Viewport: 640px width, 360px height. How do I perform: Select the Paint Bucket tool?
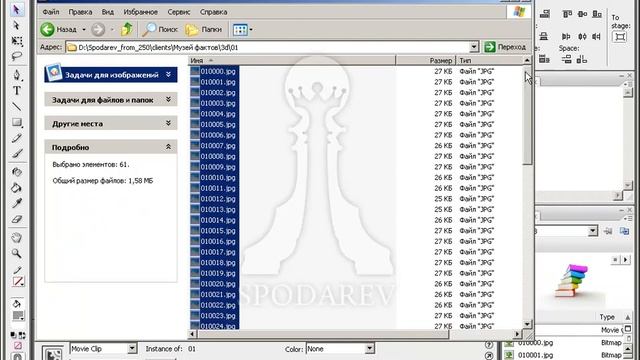pyautogui.click(x=17, y=188)
